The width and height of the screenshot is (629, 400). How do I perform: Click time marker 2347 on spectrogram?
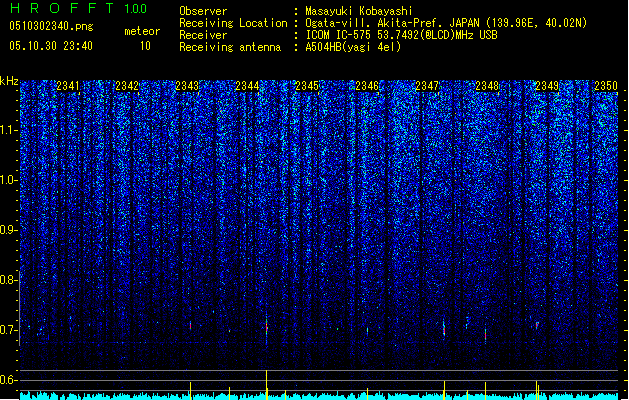[427, 86]
